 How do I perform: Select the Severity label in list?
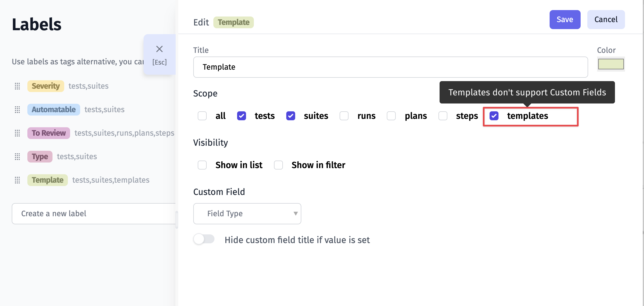point(46,86)
